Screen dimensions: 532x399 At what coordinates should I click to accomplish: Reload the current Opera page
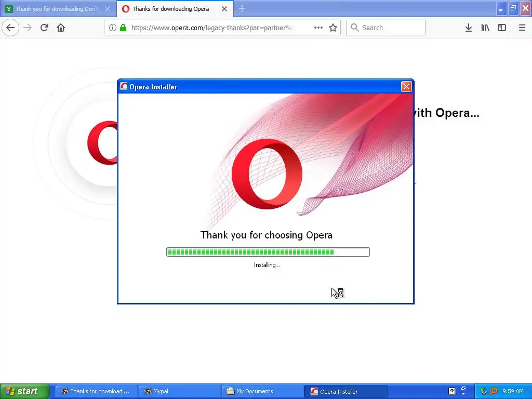tap(44, 28)
